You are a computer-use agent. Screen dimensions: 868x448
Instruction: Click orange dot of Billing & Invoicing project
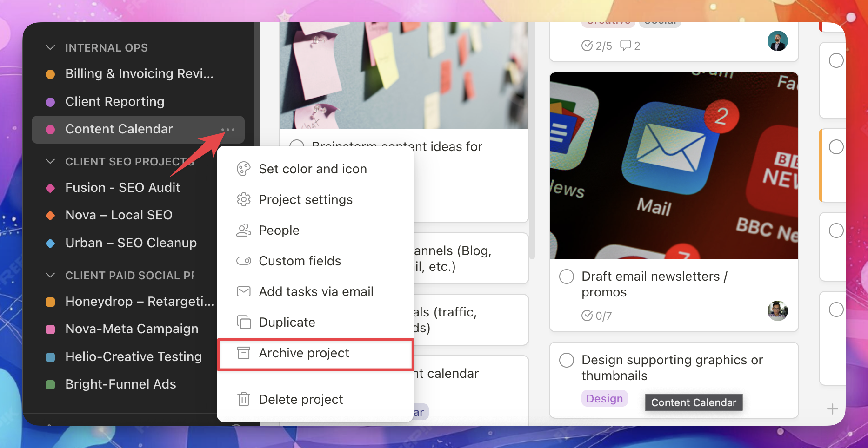(x=50, y=74)
